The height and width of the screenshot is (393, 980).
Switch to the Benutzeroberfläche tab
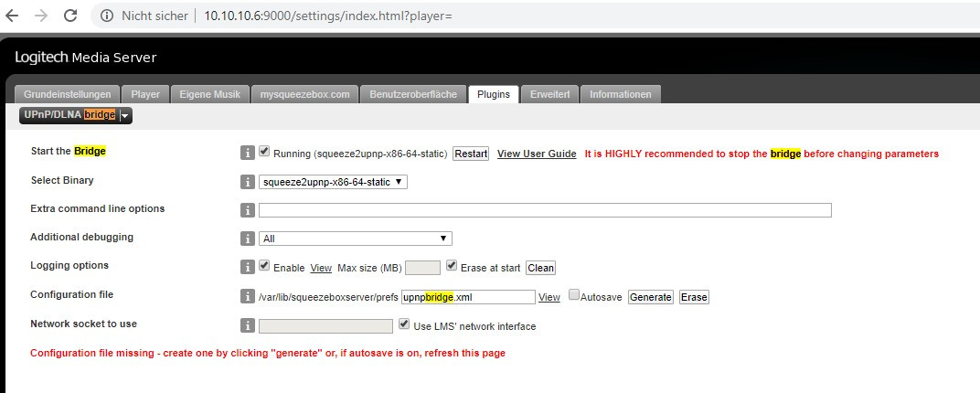[413, 94]
